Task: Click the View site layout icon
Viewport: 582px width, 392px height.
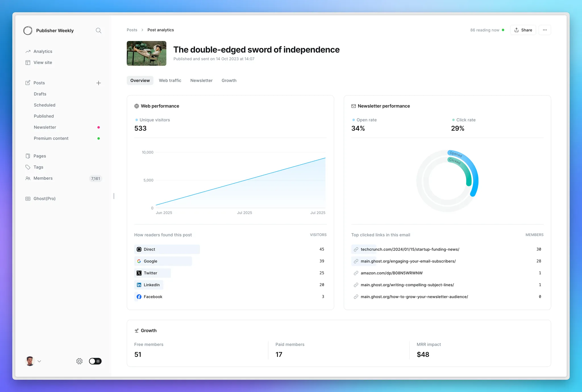Action: tap(28, 63)
